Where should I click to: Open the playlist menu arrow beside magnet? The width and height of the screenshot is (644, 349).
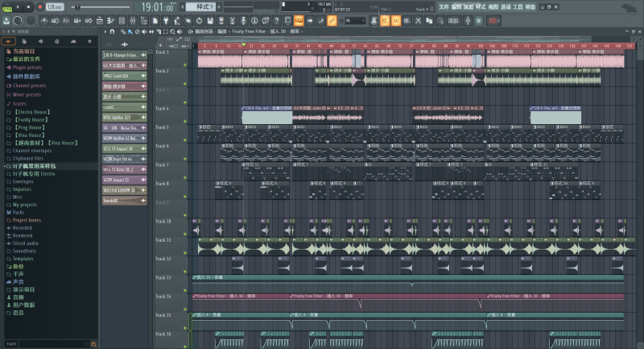click(x=105, y=31)
